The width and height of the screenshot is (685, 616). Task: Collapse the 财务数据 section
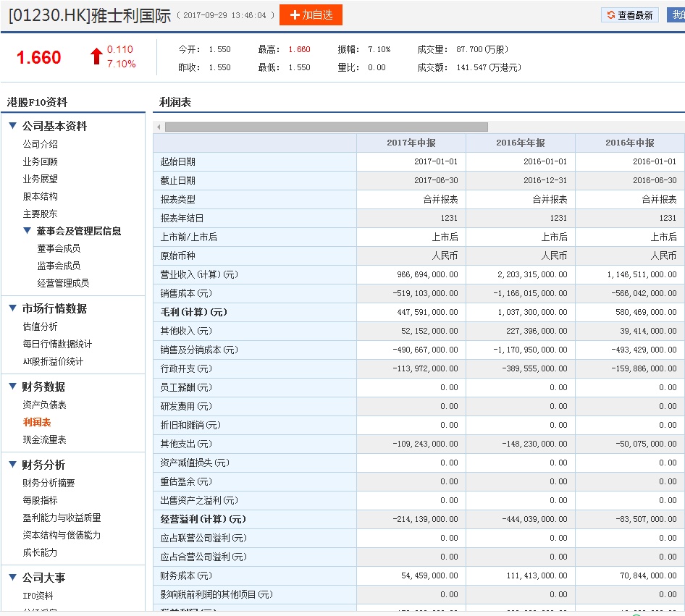click(x=12, y=387)
